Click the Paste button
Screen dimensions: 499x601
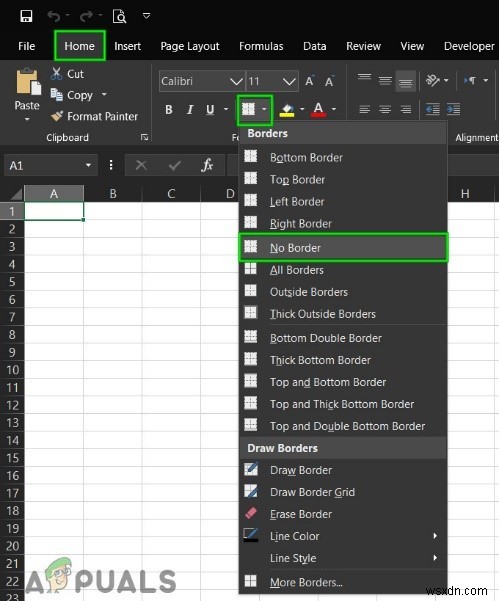[27, 95]
